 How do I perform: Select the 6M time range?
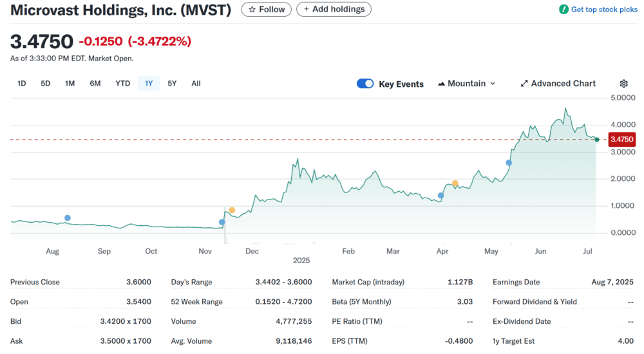(x=95, y=84)
